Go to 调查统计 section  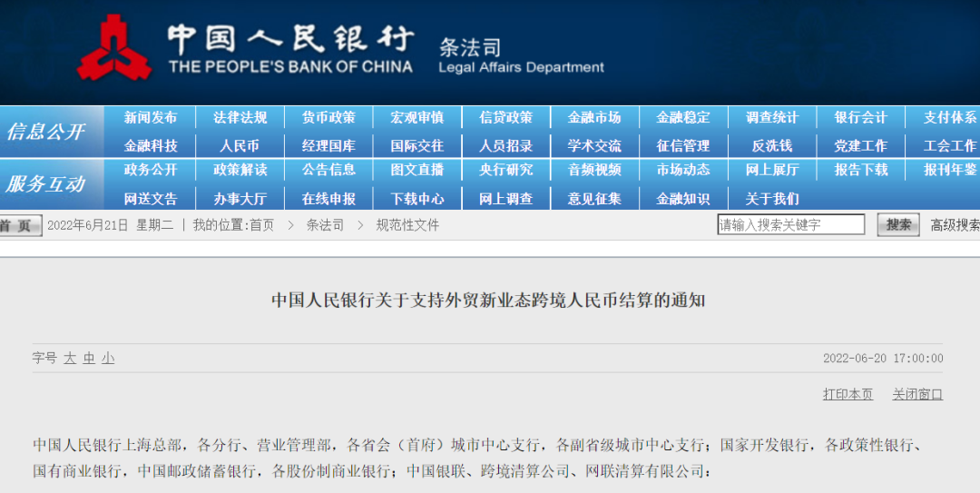772,118
